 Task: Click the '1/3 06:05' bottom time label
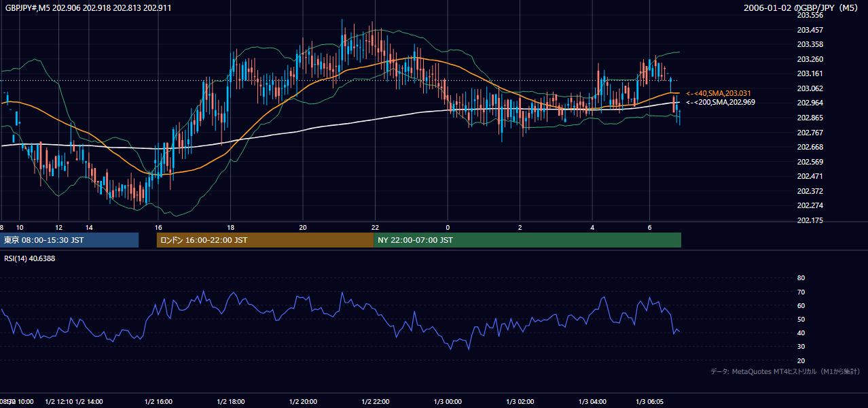(x=649, y=402)
